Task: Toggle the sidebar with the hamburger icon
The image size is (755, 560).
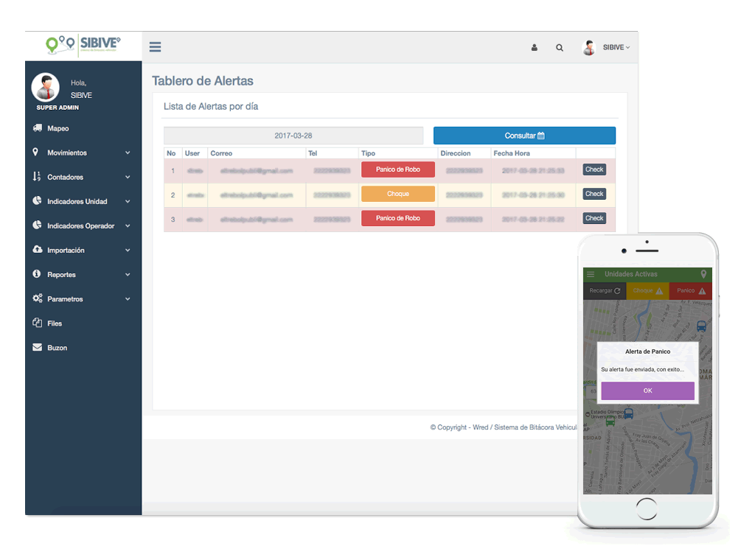Action: pos(155,46)
